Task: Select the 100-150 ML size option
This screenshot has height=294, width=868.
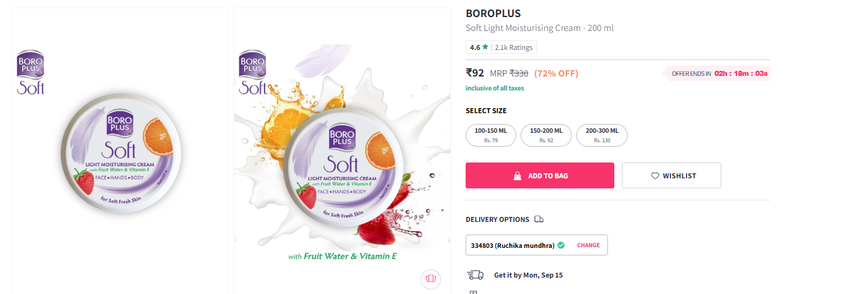Action: point(491,135)
